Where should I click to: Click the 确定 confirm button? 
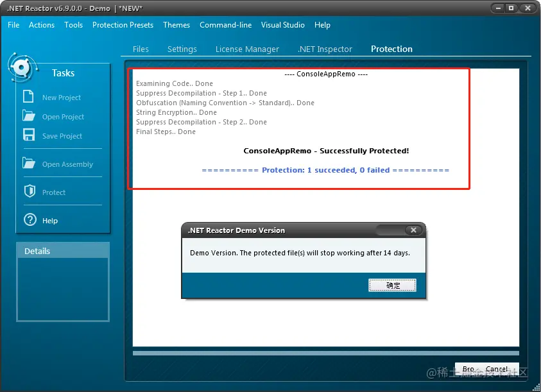(x=393, y=285)
